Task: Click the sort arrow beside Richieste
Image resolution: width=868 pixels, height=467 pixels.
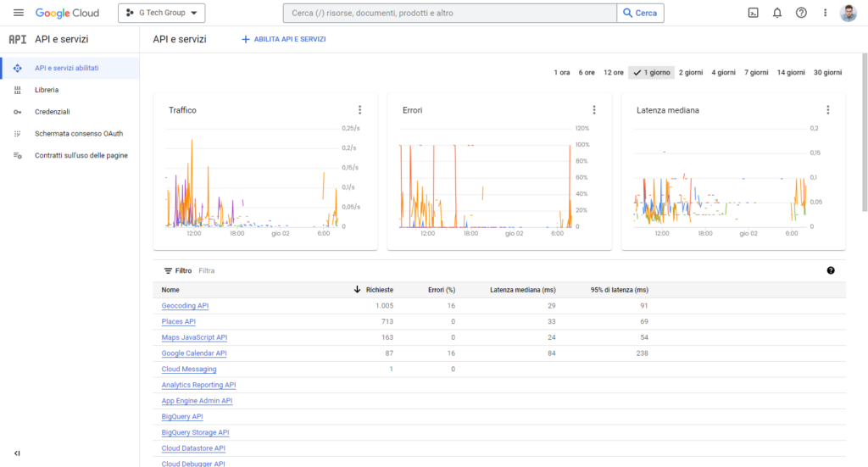Action: [357, 289]
